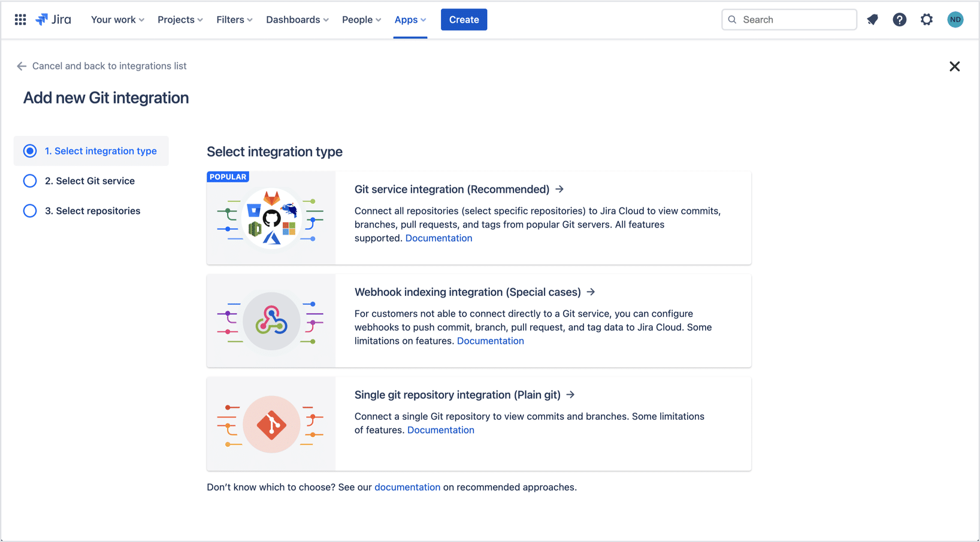Click the Git service integration card illustration

tap(271, 217)
